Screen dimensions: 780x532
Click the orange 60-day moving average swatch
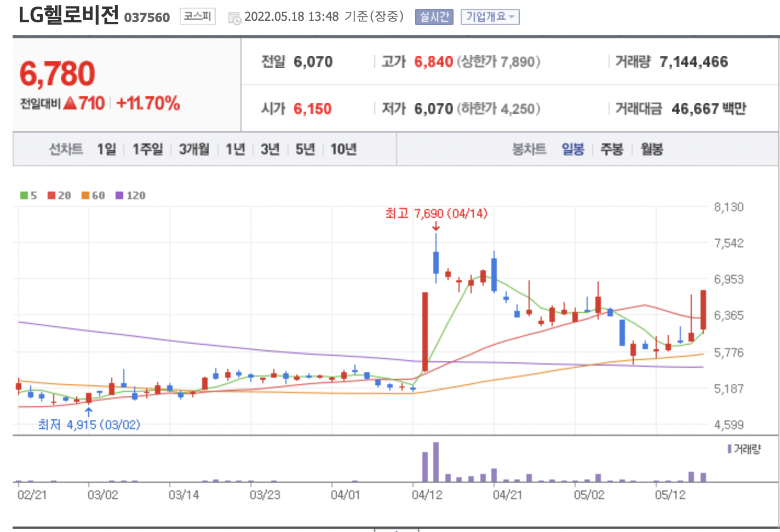(x=85, y=195)
